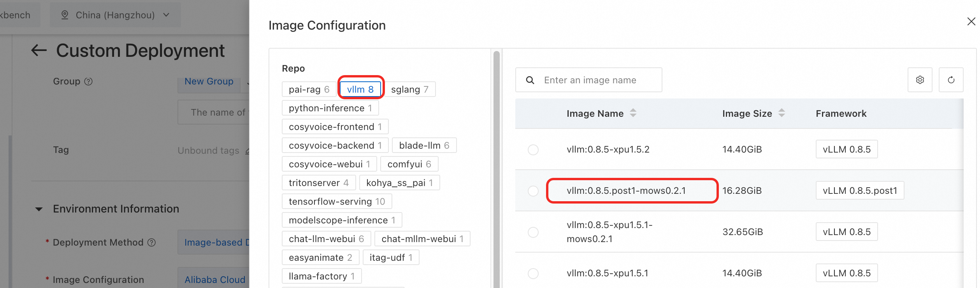Click the settings gear icon
Screen dimensions: 980x288
(x=920, y=80)
